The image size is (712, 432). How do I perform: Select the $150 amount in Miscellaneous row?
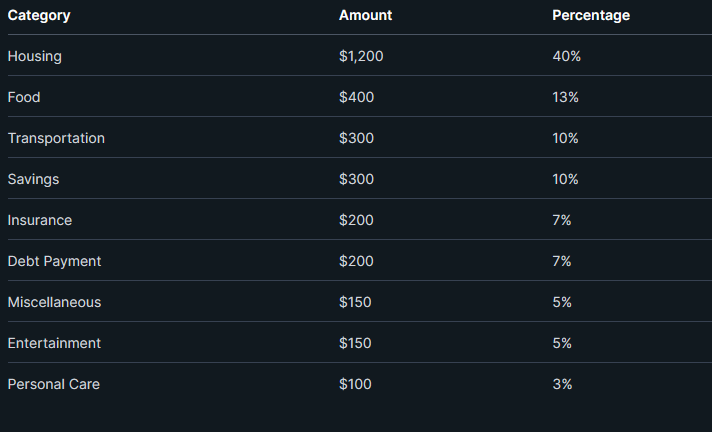pos(355,302)
